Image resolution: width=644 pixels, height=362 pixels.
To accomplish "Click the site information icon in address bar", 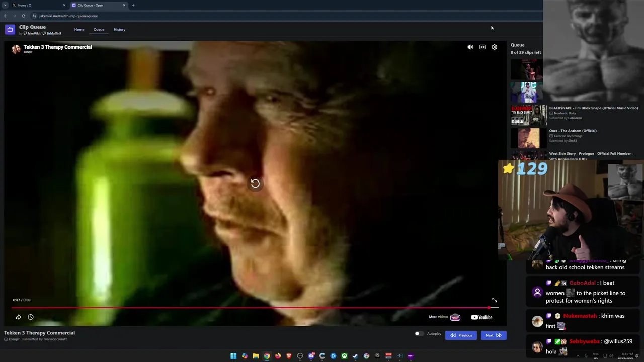I will 34,16.
